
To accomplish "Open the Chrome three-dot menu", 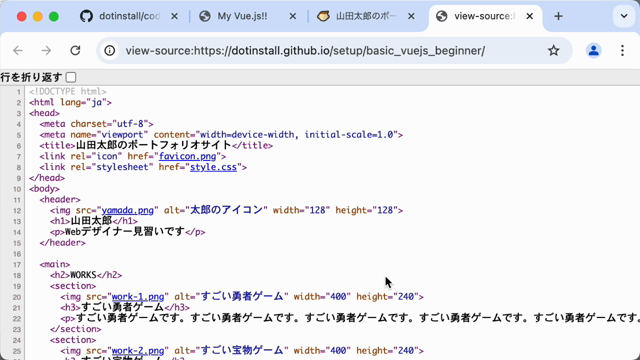I will (622, 51).
